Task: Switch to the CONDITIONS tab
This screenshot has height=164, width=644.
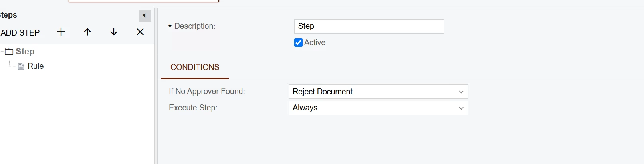Action: [195, 67]
